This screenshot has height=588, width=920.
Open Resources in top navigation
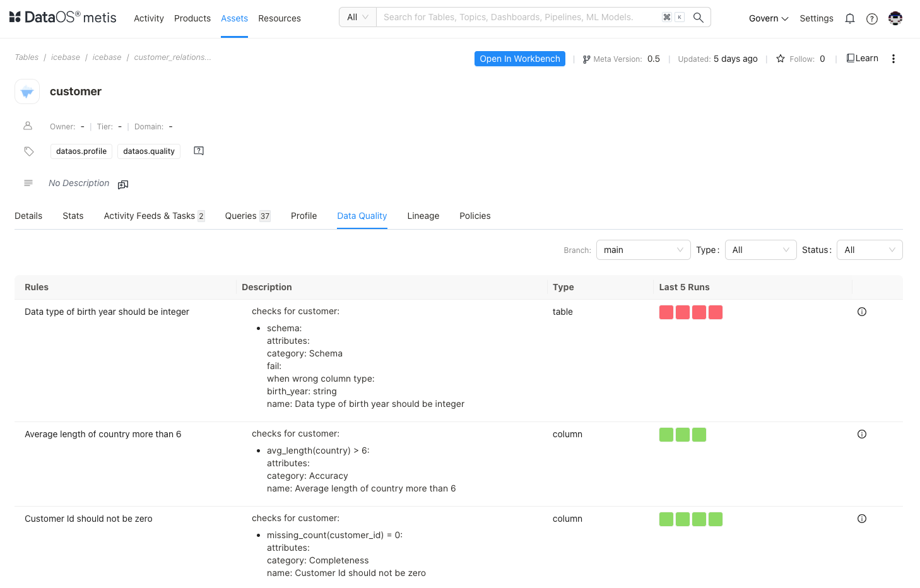pos(280,18)
